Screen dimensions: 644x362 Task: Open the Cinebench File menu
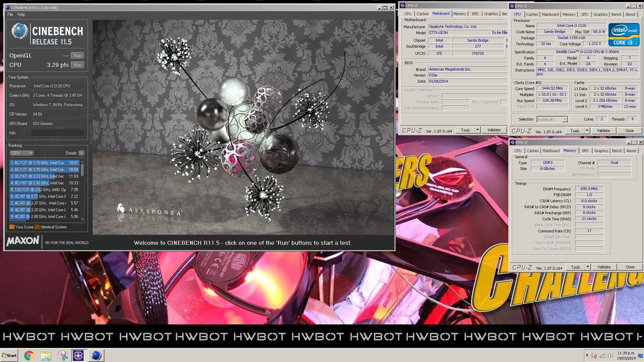coord(10,14)
